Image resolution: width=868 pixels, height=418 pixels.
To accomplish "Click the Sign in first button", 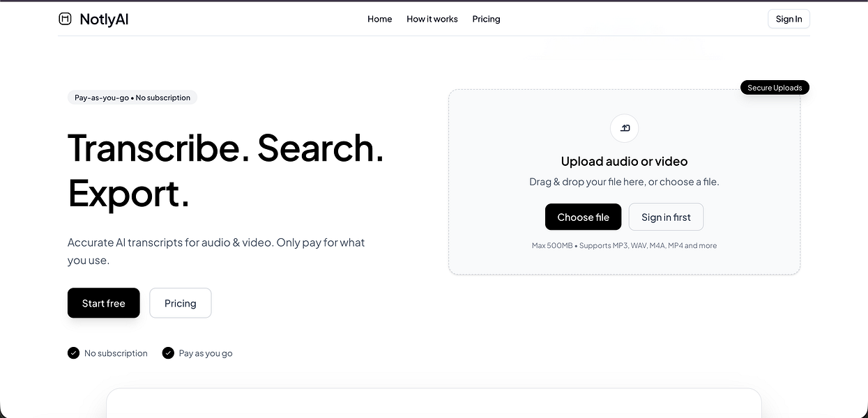I will point(666,217).
